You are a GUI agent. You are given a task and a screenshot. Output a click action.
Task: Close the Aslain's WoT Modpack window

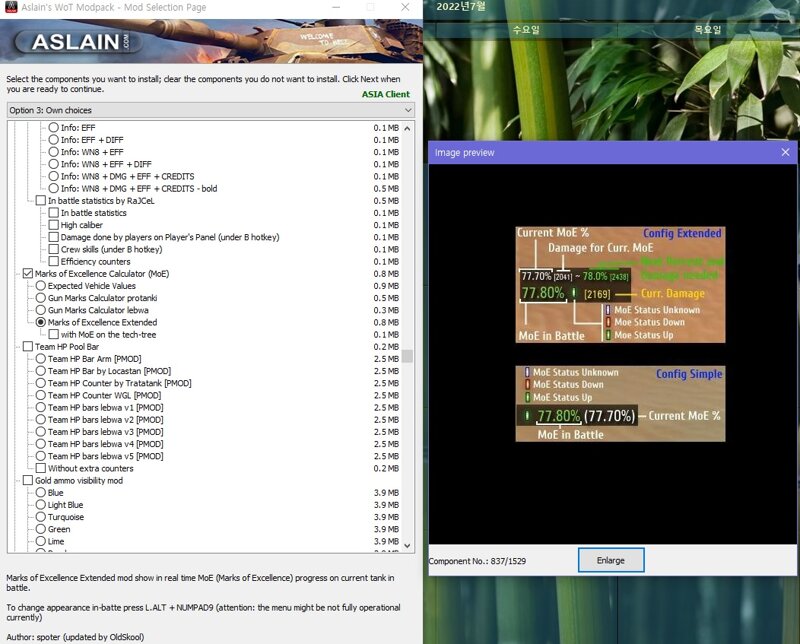coord(405,7)
